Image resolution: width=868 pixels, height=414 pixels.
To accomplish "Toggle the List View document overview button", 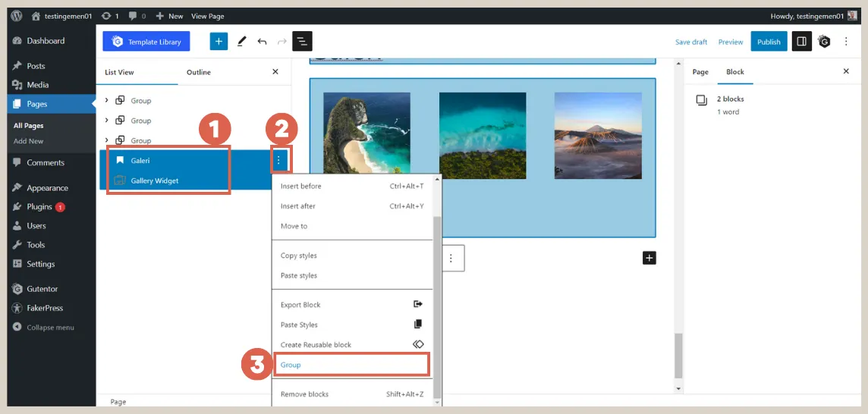I will tap(302, 42).
